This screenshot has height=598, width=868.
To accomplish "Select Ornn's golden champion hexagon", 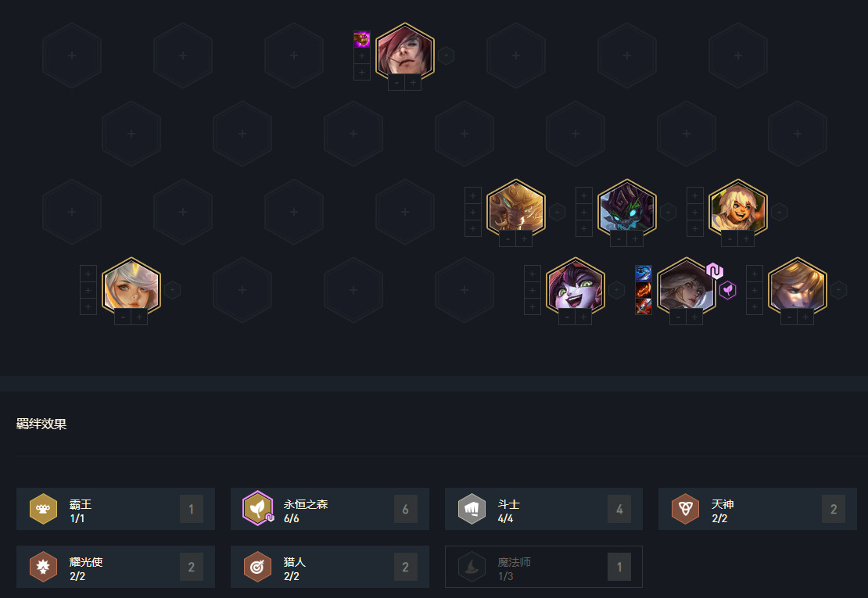I will click(516, 209).
